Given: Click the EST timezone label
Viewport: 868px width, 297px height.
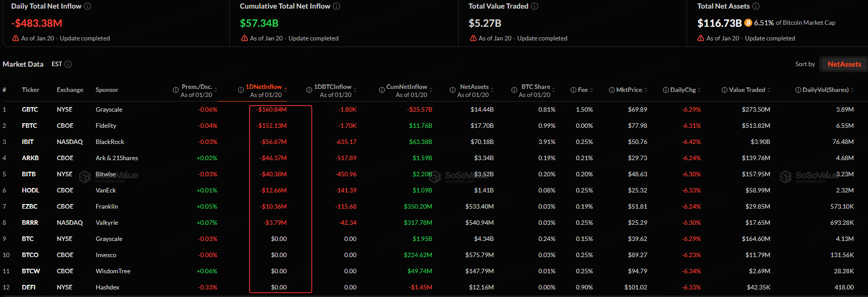Looking at the screenshot, I should point(57,64).
